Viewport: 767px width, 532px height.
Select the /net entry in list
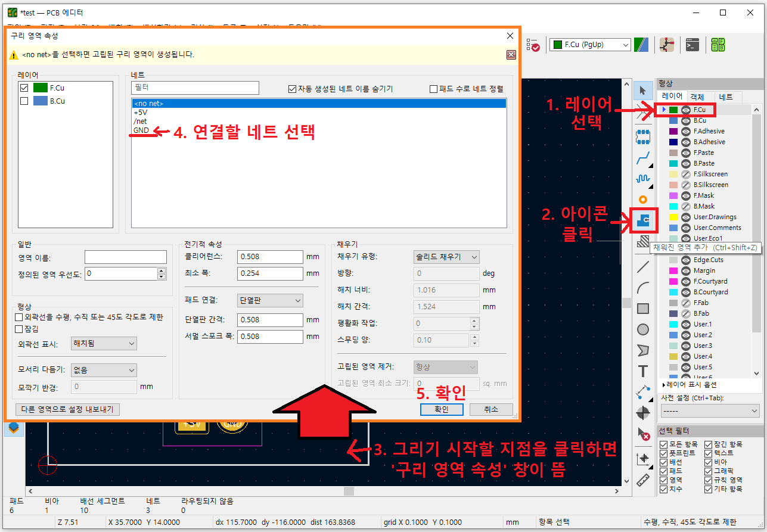click(x=319, y=121)
